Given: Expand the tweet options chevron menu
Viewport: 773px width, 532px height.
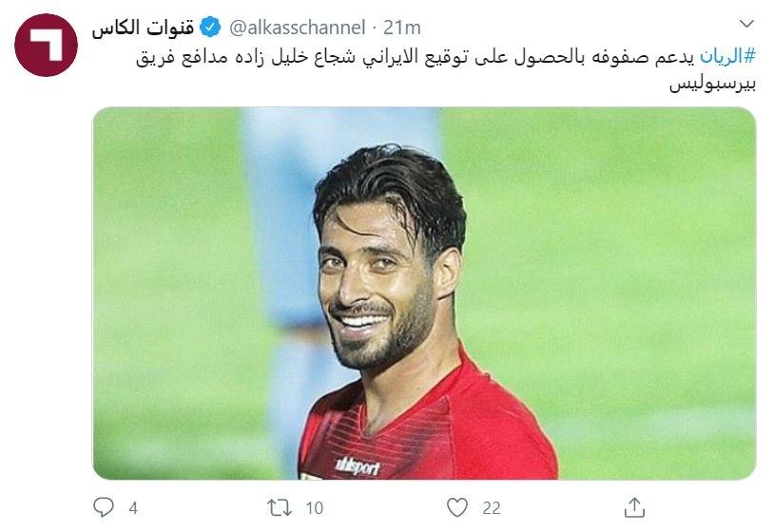Looking at the screenshot, I should [x=747, y=24].
